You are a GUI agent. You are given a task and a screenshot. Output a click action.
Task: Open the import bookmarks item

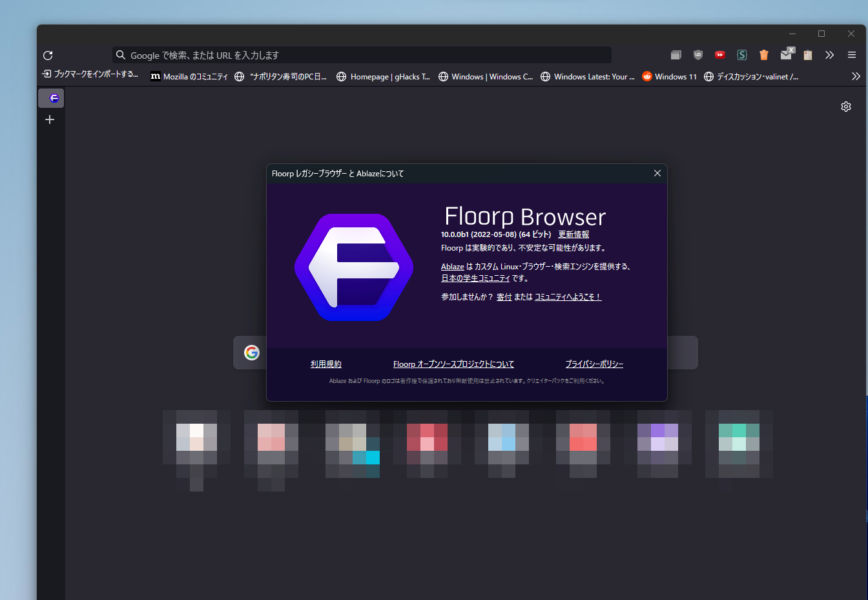90,75
